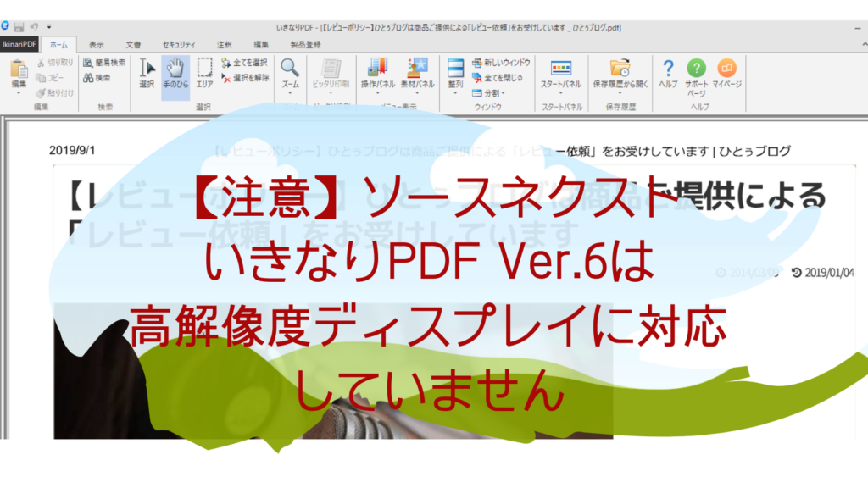This screenshot has width=868, height=488.
Task: Expand the 編集 paste dropdown arrow
Action: pyautogui.click(x=19, y=93)
